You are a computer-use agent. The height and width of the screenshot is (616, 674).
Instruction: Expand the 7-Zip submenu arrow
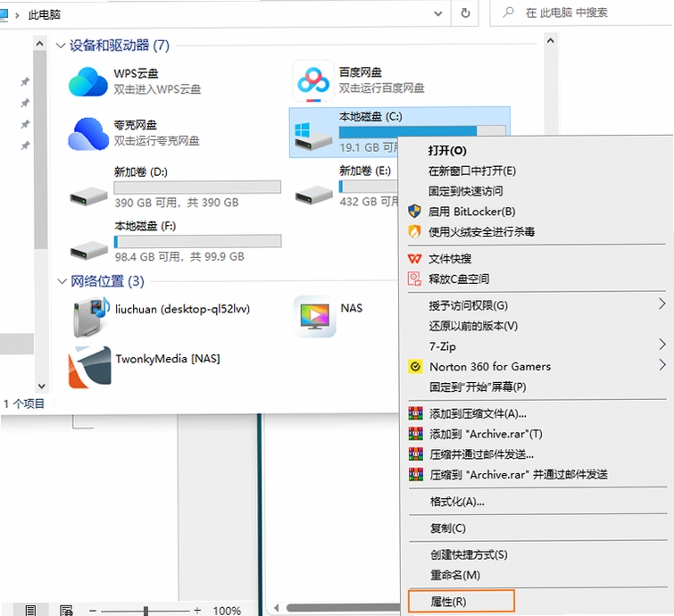tap(662, 345)
